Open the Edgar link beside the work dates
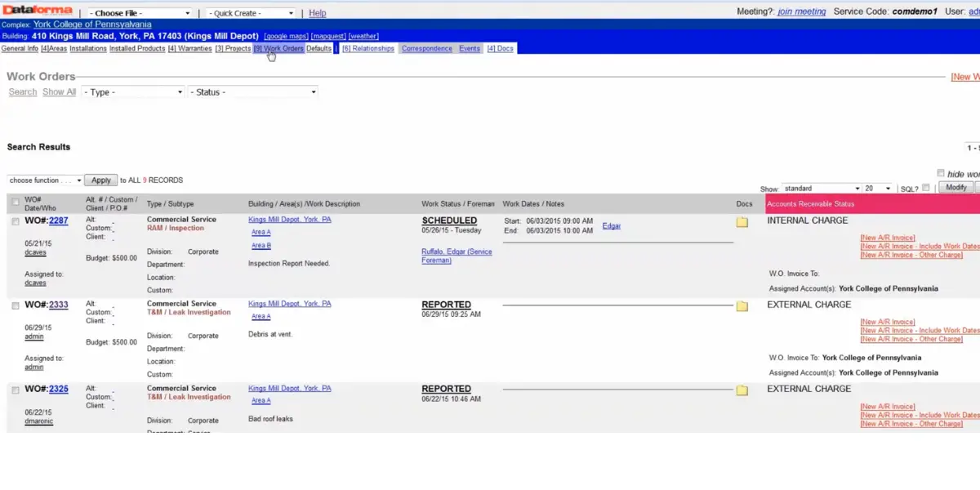 pyautogui.click(x=612, y=225)
